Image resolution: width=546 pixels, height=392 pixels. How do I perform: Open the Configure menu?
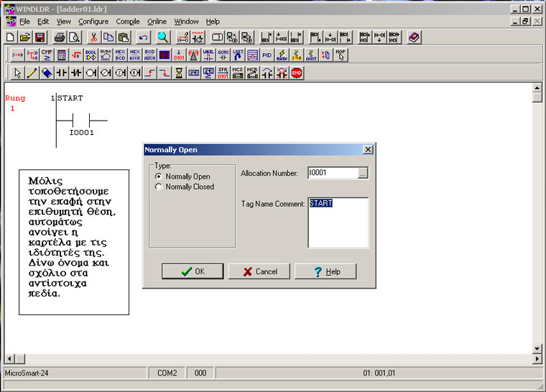[93, 22]
